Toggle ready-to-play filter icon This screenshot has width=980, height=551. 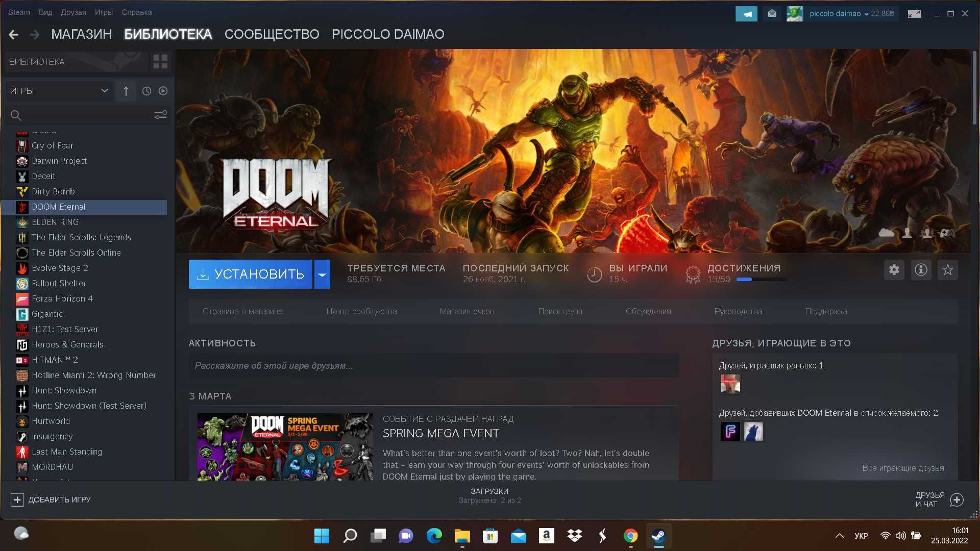point(163,91)
